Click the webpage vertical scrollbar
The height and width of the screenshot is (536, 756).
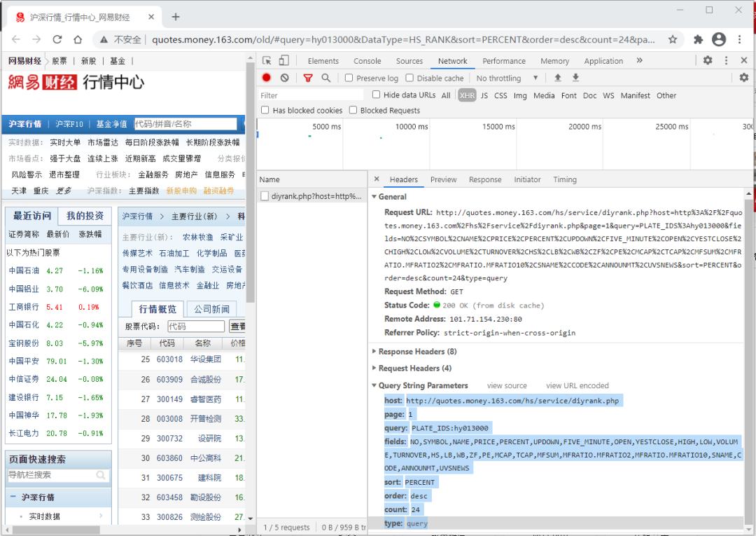click(x=250, y=184)
